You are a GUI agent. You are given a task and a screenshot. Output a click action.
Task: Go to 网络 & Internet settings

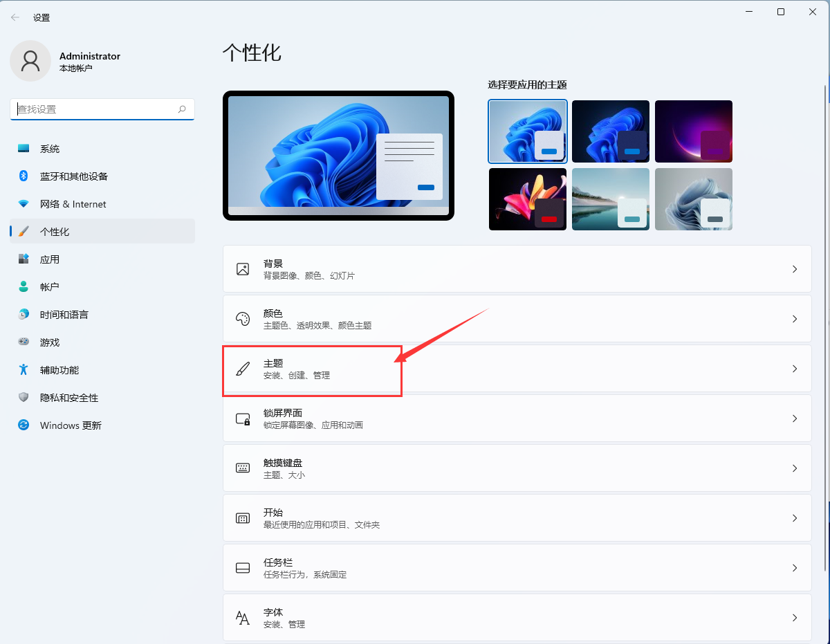click(x=102, y=204)
